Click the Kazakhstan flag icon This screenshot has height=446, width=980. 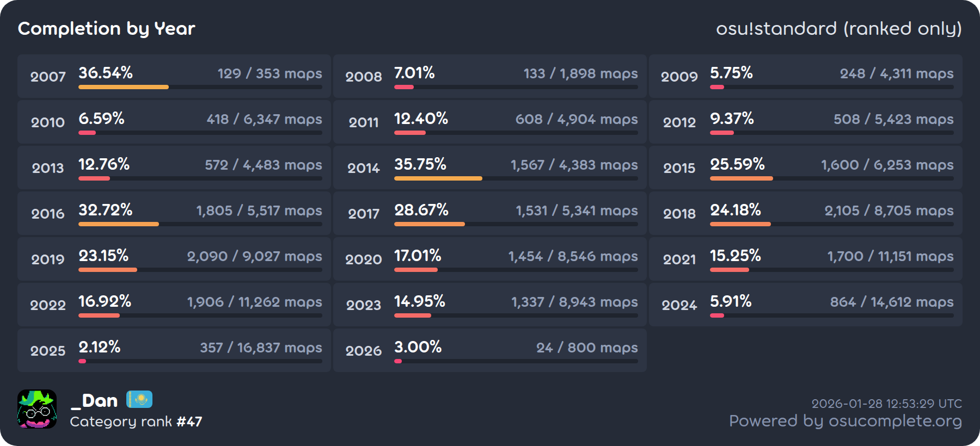point(139,400)
